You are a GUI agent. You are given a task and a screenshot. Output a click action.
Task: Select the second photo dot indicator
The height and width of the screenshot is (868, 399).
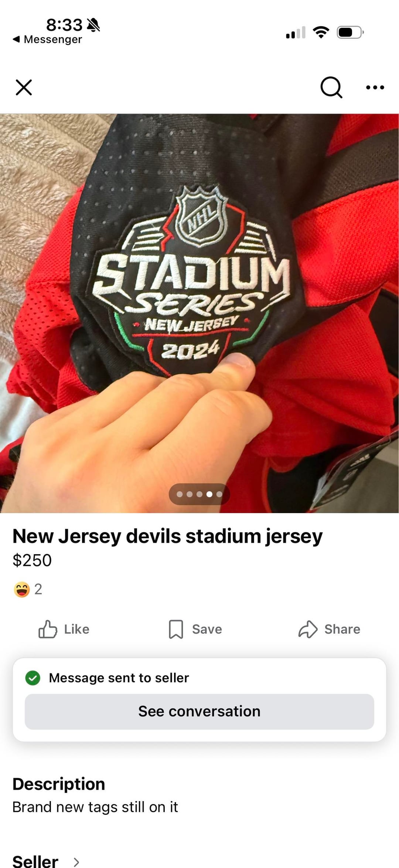point(190,494)
